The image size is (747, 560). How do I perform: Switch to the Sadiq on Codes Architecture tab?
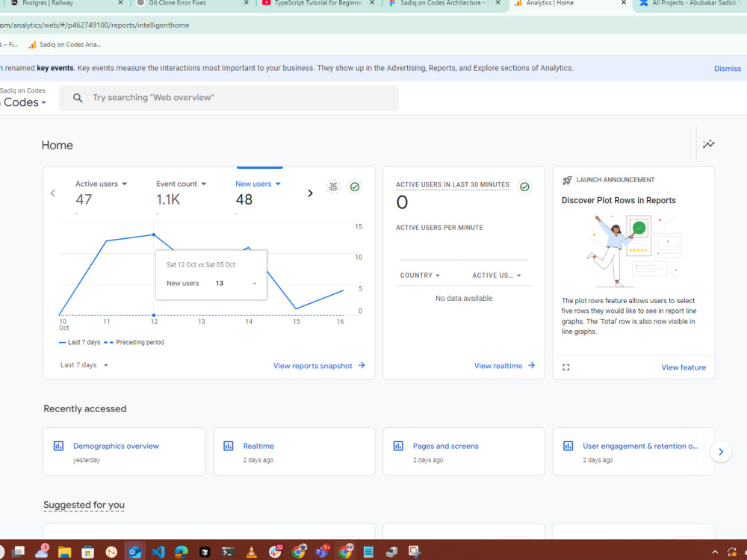[444, 3]
